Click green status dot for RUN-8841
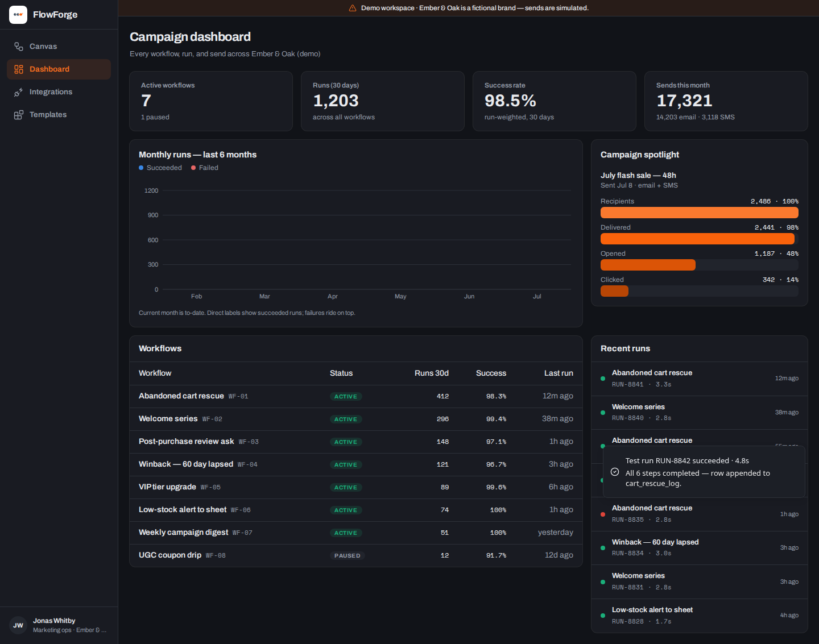819x644 pixels. pyautogui.click(x=603, y=379)
